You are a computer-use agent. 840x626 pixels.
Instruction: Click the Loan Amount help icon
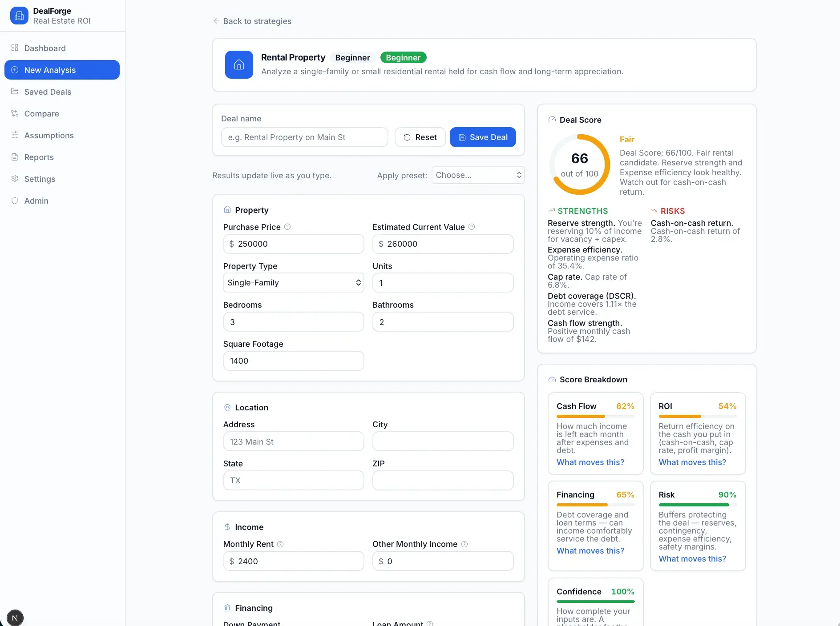tap(430, 623)
